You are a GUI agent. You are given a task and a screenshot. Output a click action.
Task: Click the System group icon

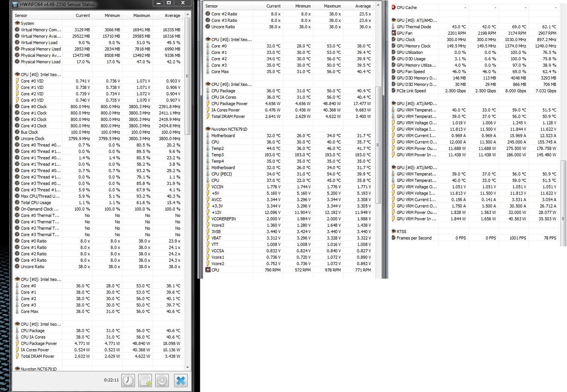click(17, 23)
